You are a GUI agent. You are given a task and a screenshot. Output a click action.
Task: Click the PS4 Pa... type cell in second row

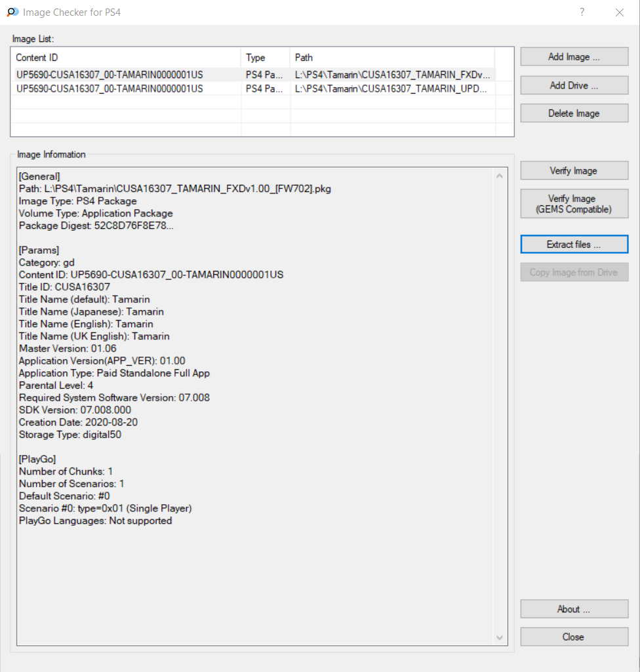click(x=264, y=89)
